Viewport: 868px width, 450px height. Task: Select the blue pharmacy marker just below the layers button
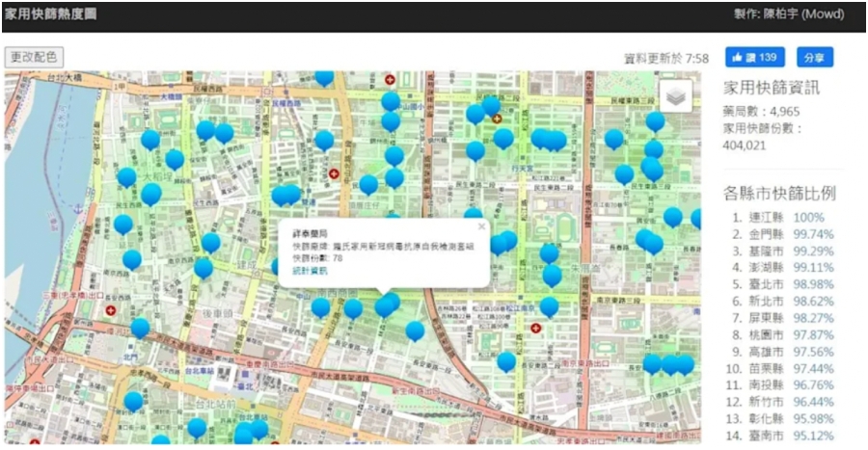[x=655, y=120]
